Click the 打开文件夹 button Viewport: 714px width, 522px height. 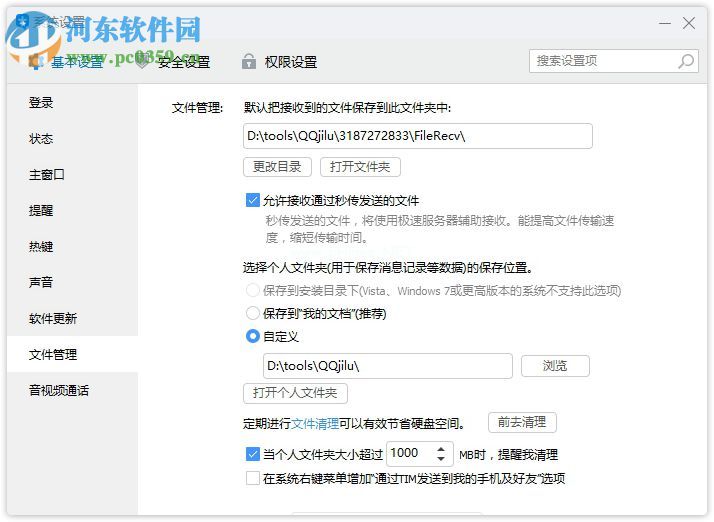[360, 167]
